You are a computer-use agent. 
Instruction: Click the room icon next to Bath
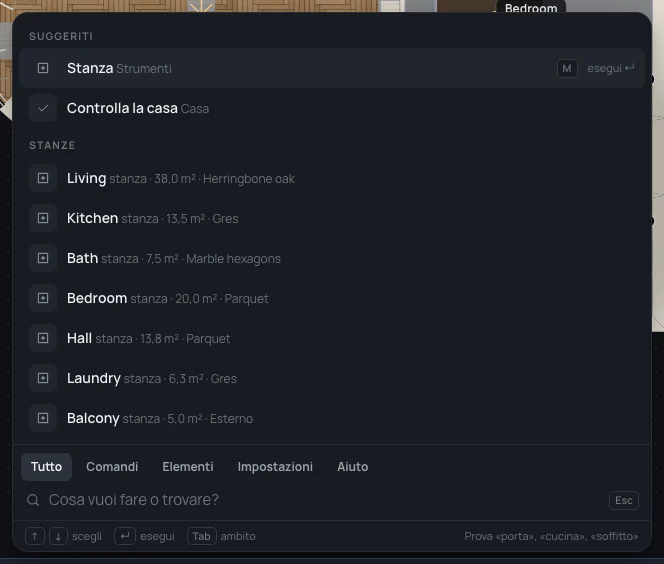click(x=43, y=258)
